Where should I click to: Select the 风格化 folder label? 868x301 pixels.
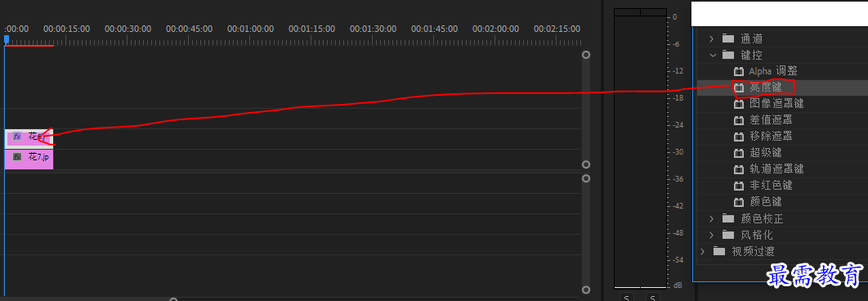click(757, 235)
